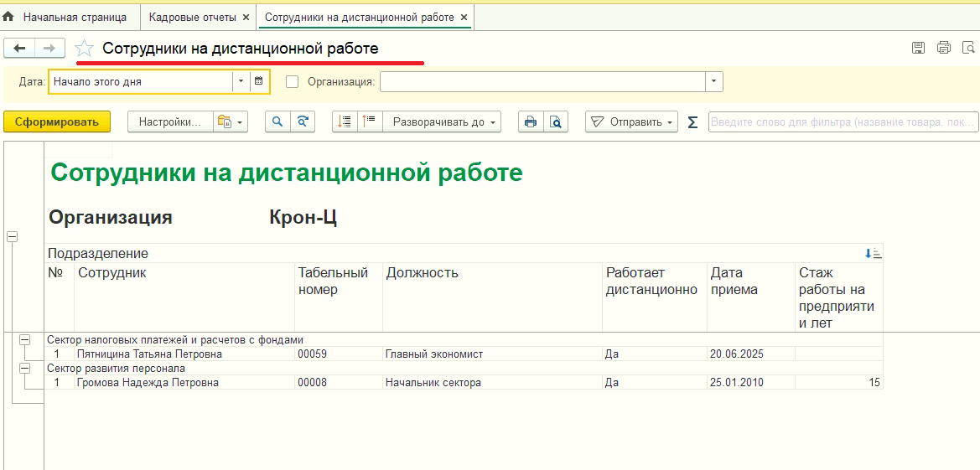980x470 pixels.
Task: Print report using toolbar printer icon
Action: (531, 121)
